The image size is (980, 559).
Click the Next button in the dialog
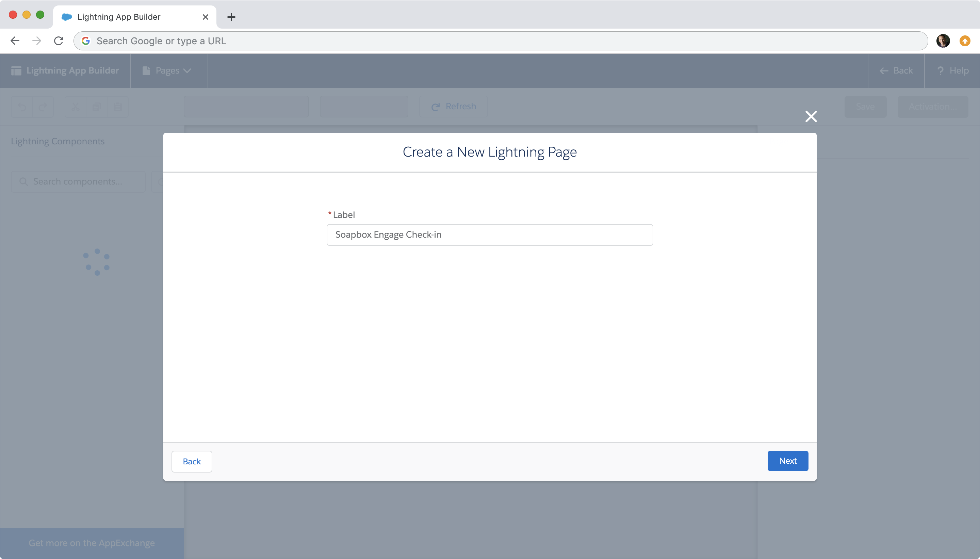(x=788, y=461)
